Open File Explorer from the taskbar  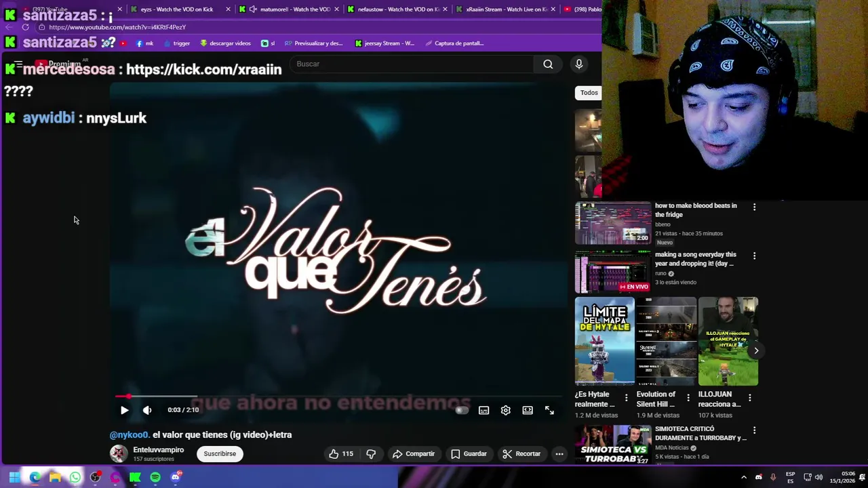click(55, 478)
